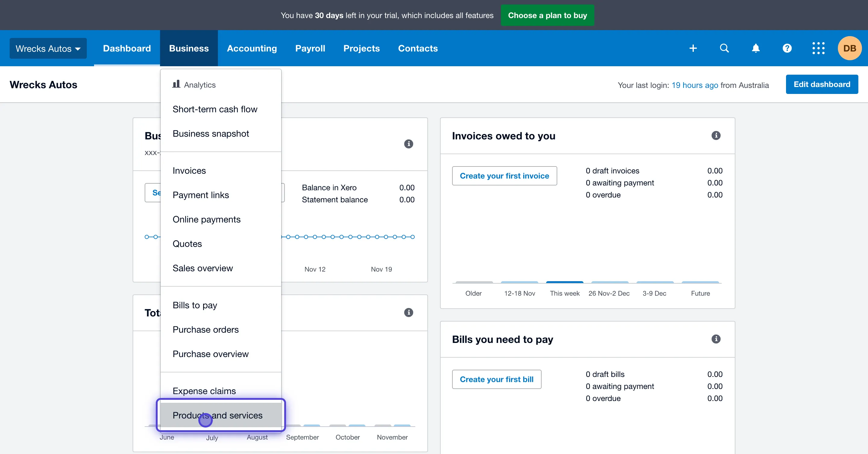Select Purchase orders menu item
This screenshot has width=868, height=454.
tap(221, 329)
